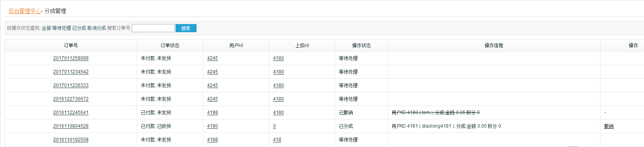Click the 搜索 button
Viewport: 644px width, 147px height.
(186, 28)
